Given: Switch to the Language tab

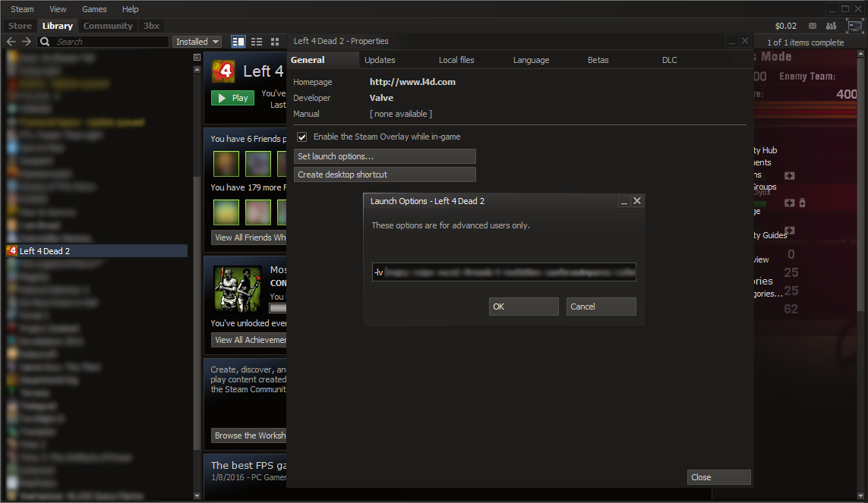Looking at the screenshot, I should [531, 60].
